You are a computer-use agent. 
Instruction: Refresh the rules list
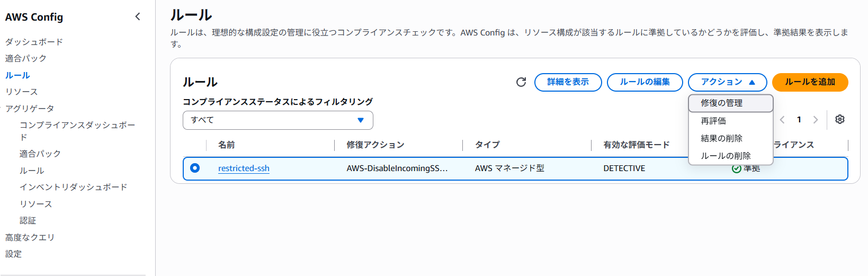(521, 82)
